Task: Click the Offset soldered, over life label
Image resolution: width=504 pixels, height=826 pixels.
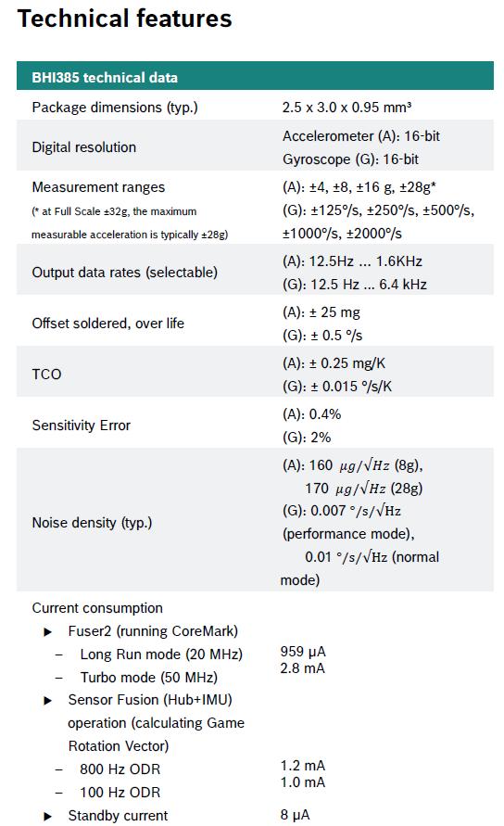Action: [x=108, y=324]
